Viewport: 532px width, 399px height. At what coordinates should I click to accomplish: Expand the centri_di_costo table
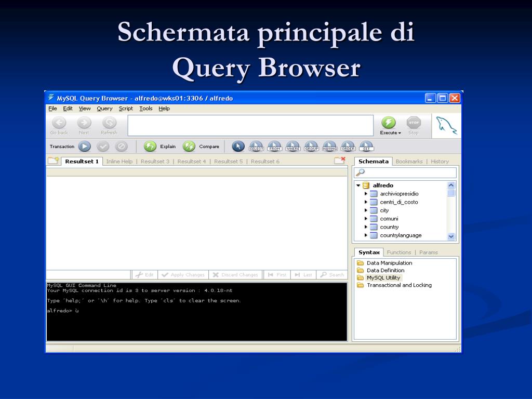(x=366, y=202)
